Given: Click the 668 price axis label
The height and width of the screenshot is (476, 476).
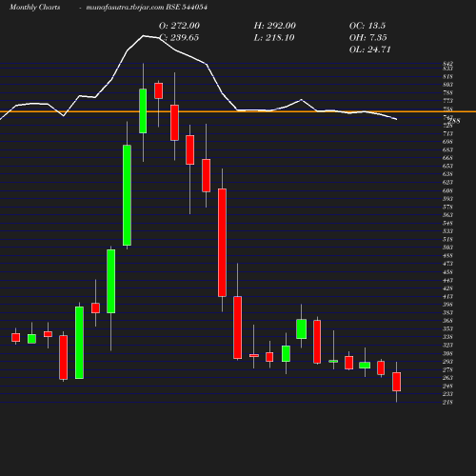Looking at the screenshot, I should coord(447,158).
